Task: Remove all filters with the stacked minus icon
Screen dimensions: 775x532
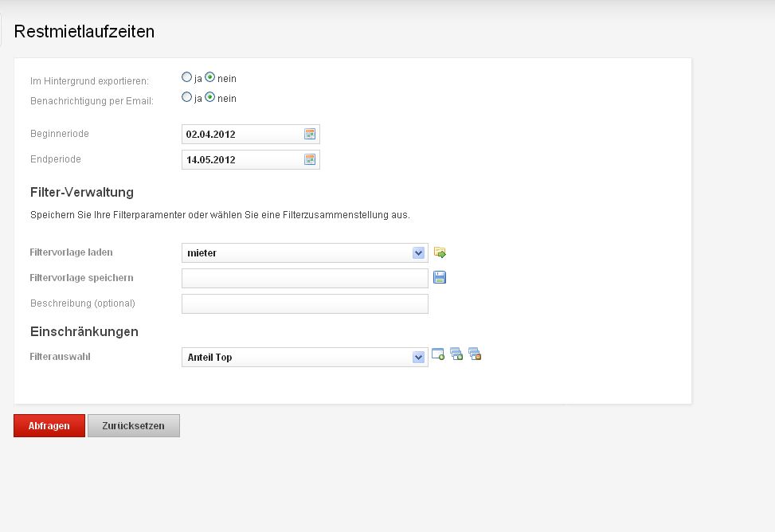Action: 475,354
